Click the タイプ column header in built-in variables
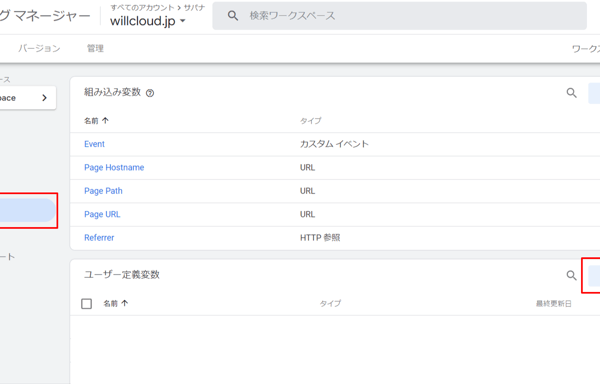 pos(310,120)
